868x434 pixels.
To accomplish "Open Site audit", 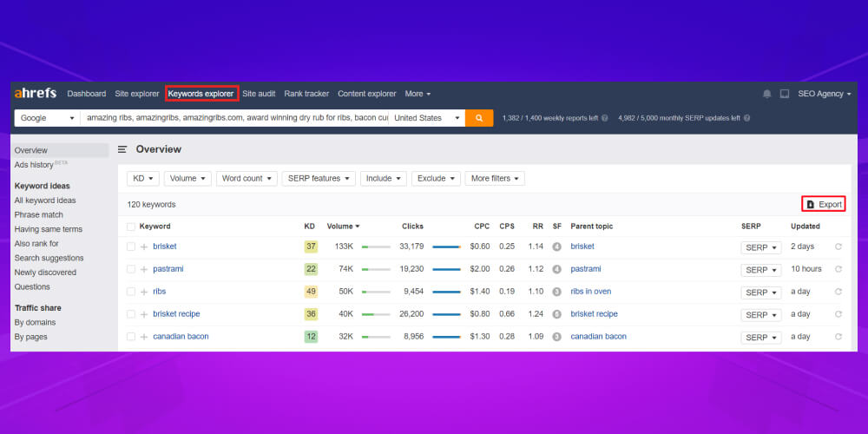I will pos(259,94).
